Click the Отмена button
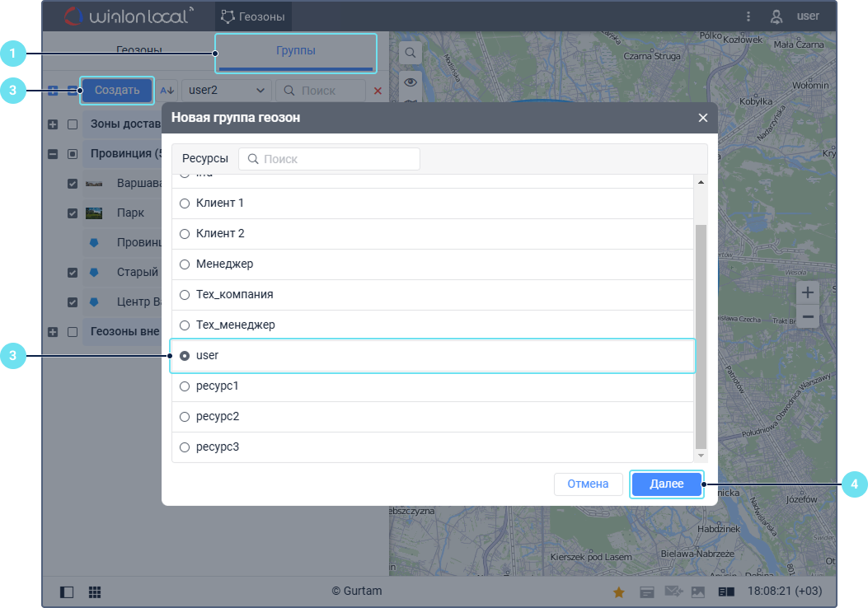The width and height of the screenshot is (868, 608). click(x=588, y=484)
